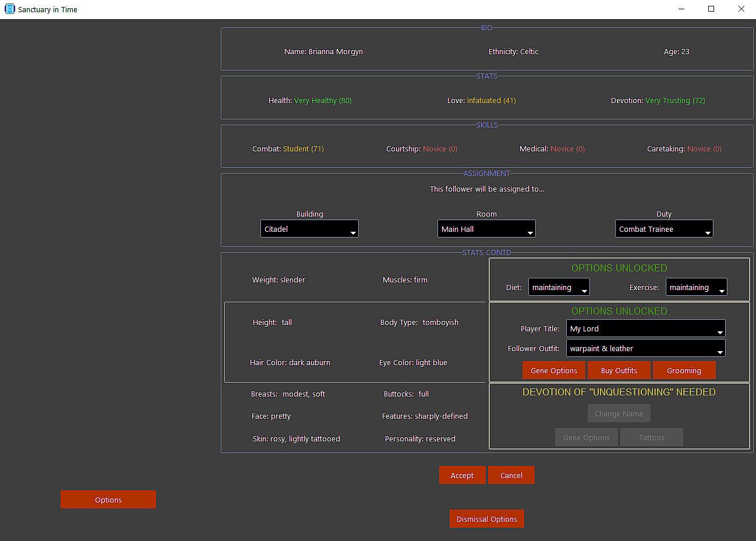Screen dimensions: 756x541
Task: Minimize the application window
Action: click(x=681, y=9)
